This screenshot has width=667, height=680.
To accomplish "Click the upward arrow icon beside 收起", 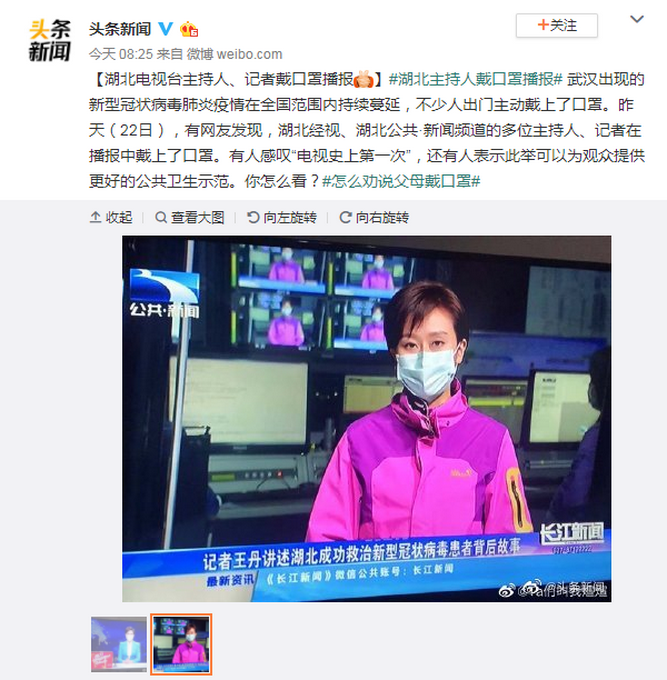I will (95, 217).
